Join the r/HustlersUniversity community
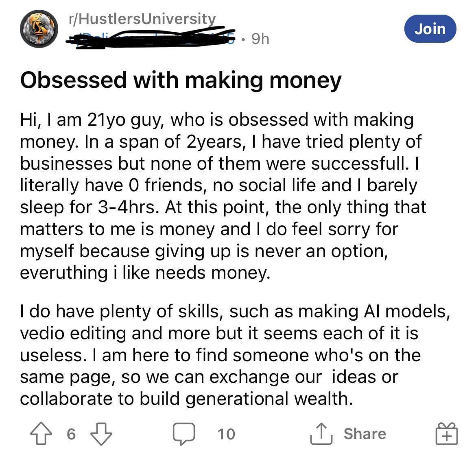Screen dimensions: 476x450 [x=430, y=29]
